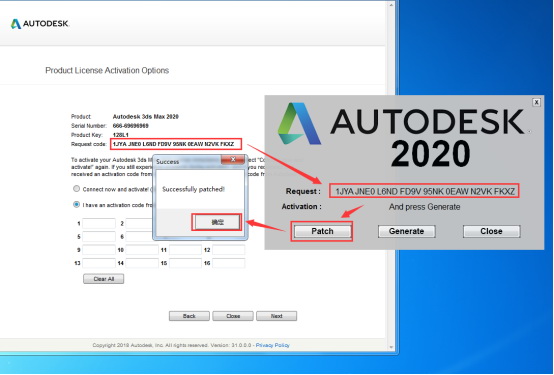Click activation code box 1
Image resolution: width=554 pixels, height=375 pixels.
coord(99,223)
